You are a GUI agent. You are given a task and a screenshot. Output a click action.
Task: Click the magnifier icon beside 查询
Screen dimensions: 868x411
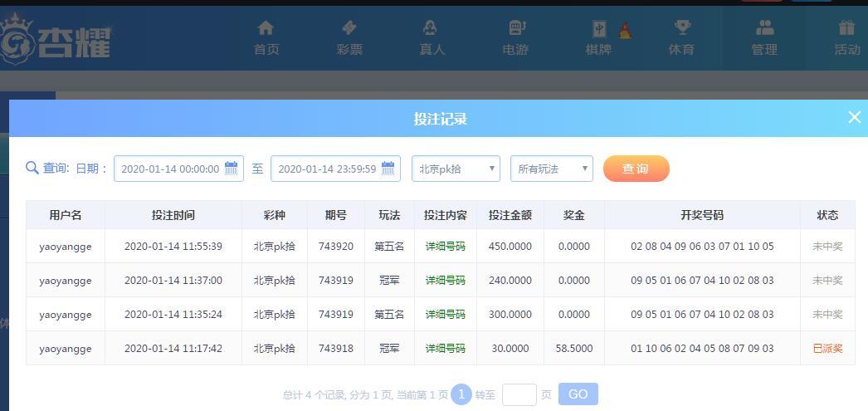pyautogui.click(x=32, y=168)
